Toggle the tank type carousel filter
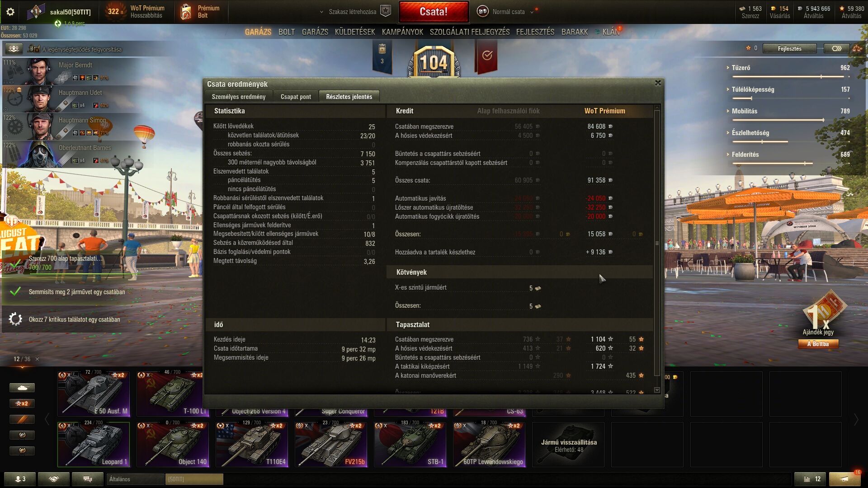This screenshot has width=868, height=488. [22, 388]
